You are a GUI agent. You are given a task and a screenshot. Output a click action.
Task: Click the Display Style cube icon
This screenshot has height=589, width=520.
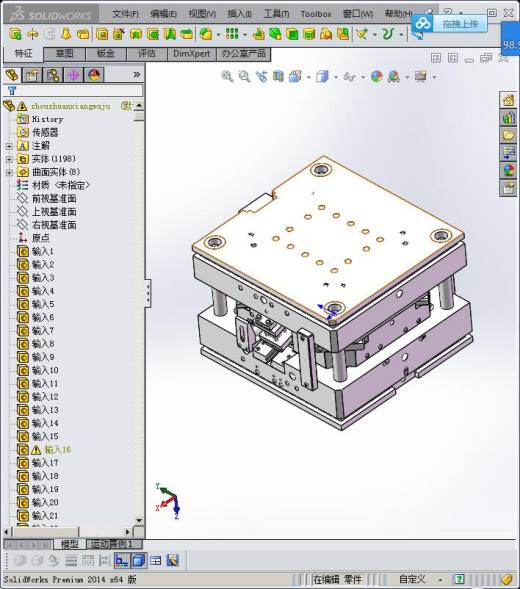(322, 76)
